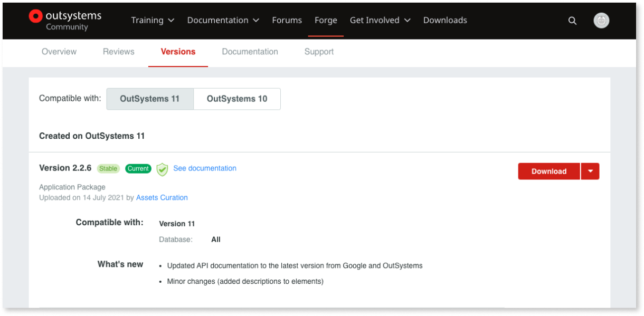Expand the Training menu
The height and width of the screenshot is (316, 644).
(153, 20)
